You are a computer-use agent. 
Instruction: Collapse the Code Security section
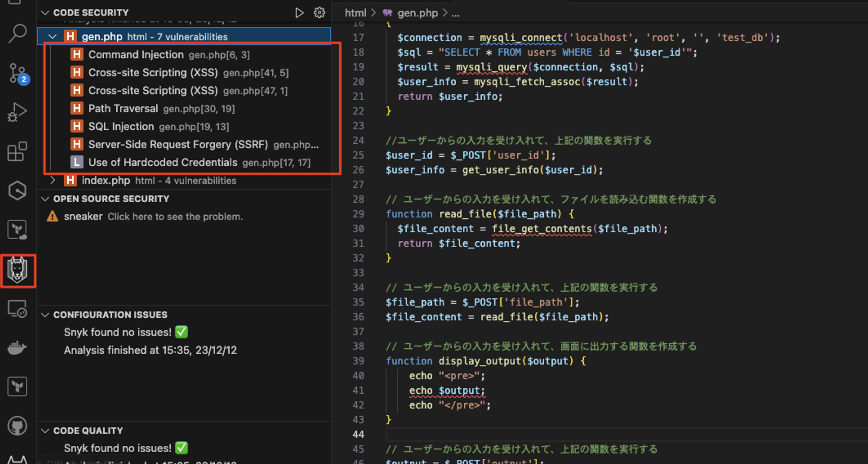(45, 13)
